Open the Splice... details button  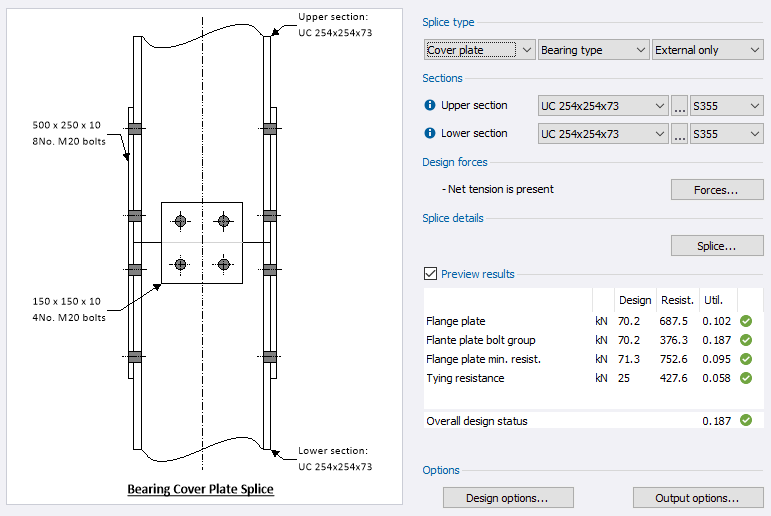717,246
